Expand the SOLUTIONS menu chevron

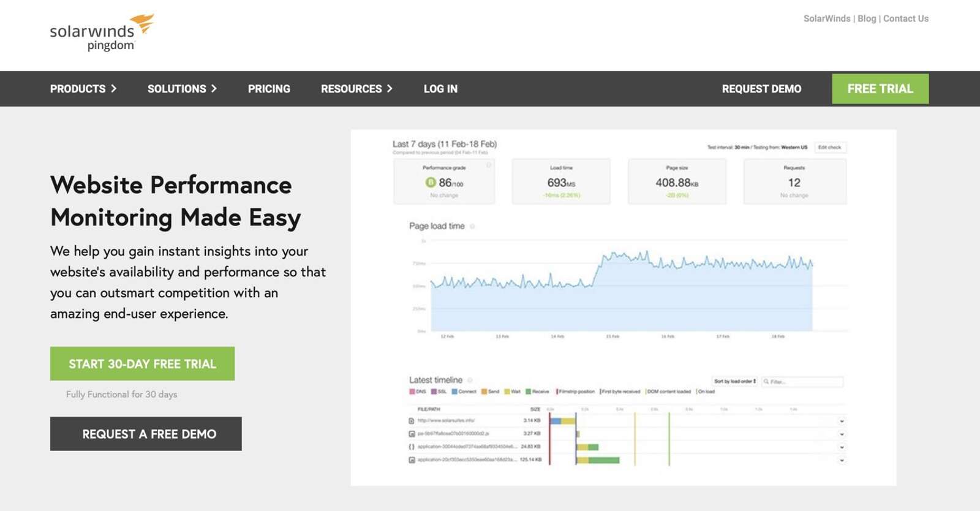coord(214,89)
